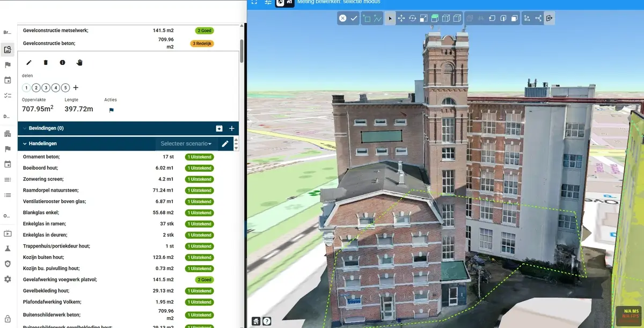
Task: Collapse the Handelingen section
Action: coord(25,144)
